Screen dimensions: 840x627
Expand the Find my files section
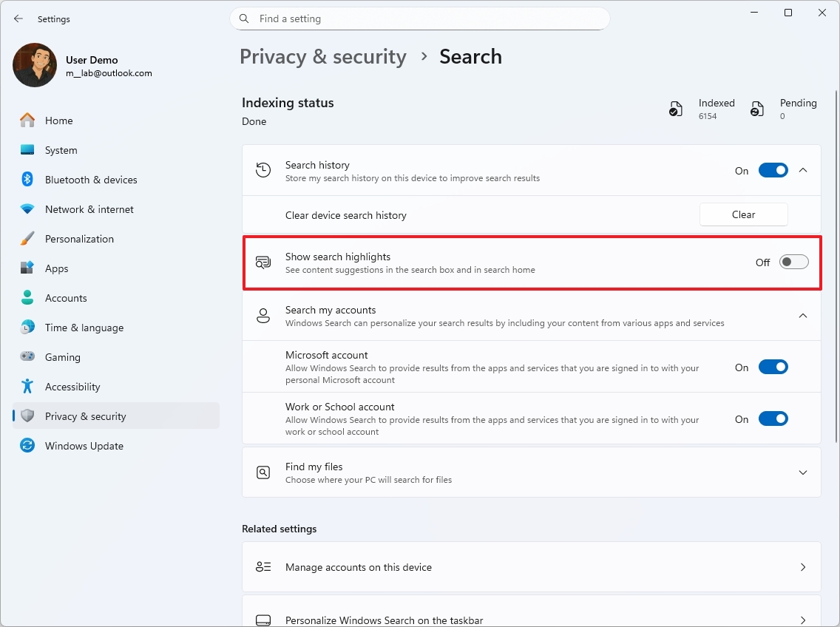(x=803, y=472)
